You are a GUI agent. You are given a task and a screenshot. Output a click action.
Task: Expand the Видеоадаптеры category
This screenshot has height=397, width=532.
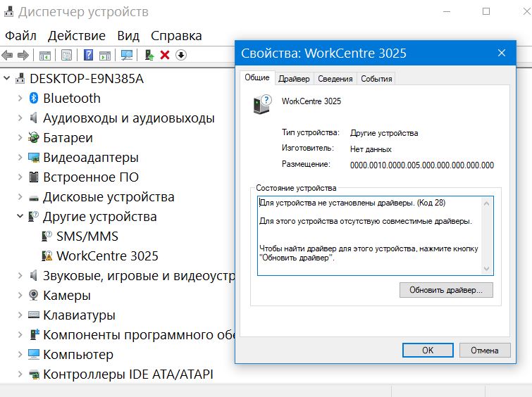point(20,157)
